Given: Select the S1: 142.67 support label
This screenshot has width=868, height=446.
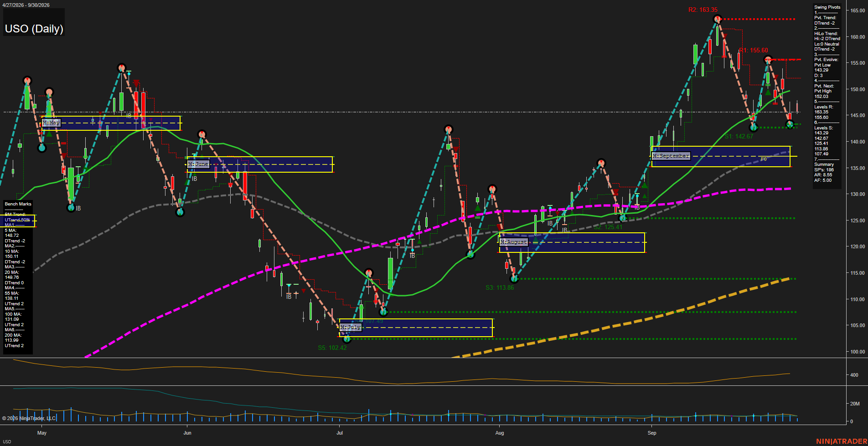Looking at the screenshot, I should pos(739,136).
